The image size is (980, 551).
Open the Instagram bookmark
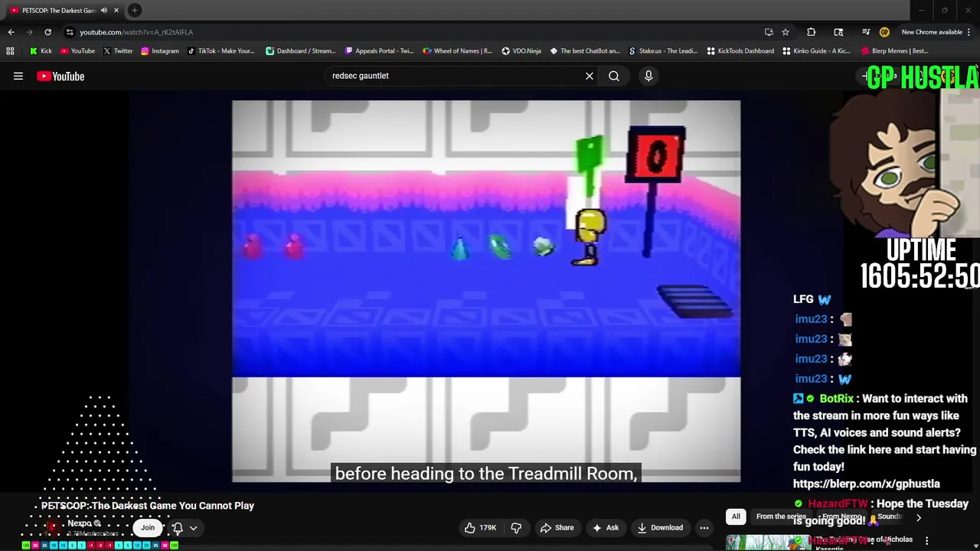159,51
